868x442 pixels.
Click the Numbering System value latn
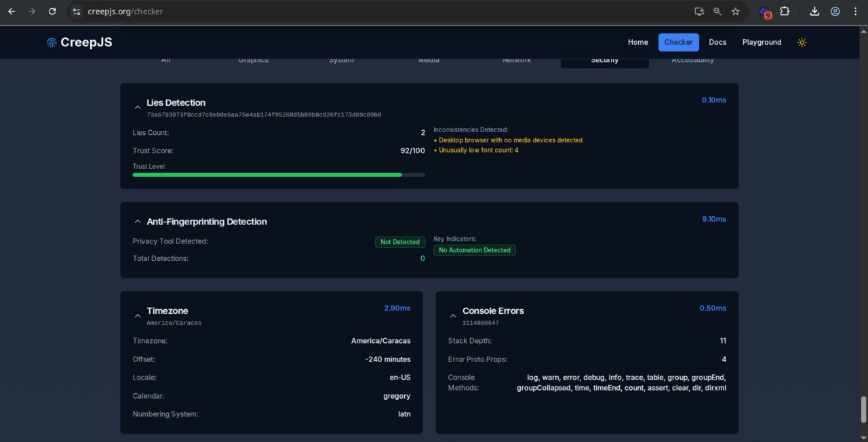tap(404, 414)
